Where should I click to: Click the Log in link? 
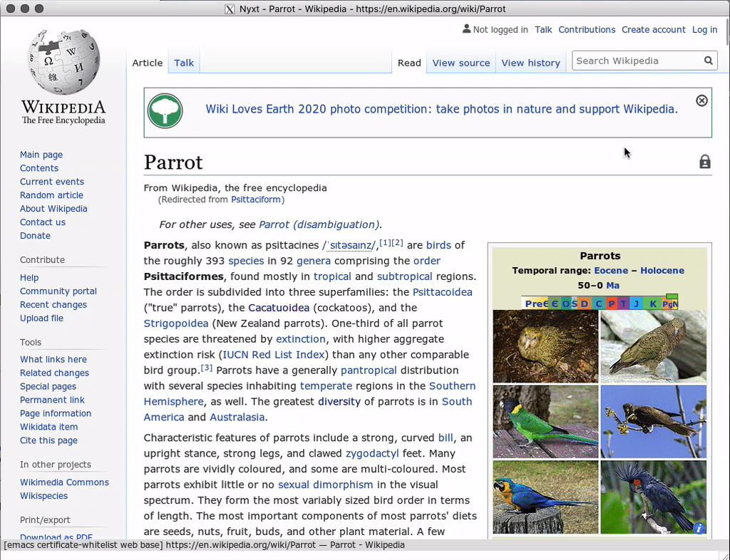pyautogui.click(x=704, y=30)
